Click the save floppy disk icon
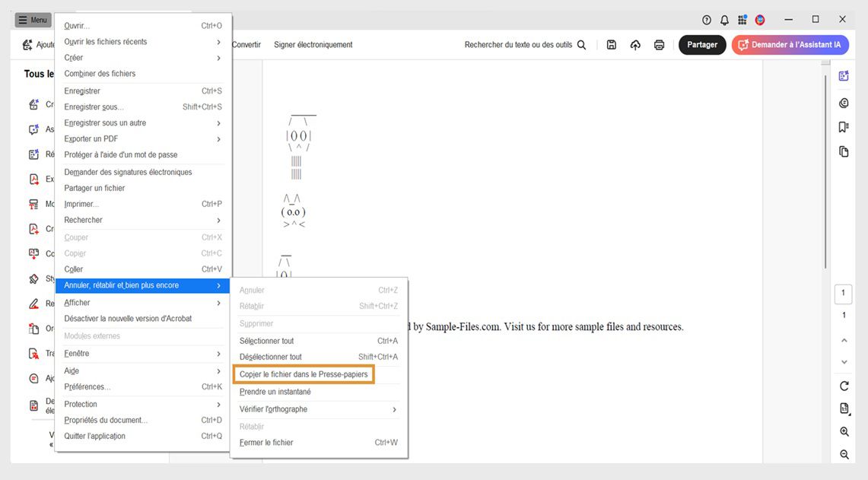Screen dimensions: 868x480 (x=611, y=45)
